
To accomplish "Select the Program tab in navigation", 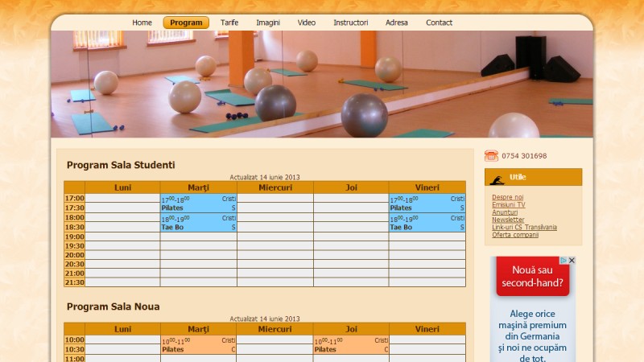I will tap(186, 23).
